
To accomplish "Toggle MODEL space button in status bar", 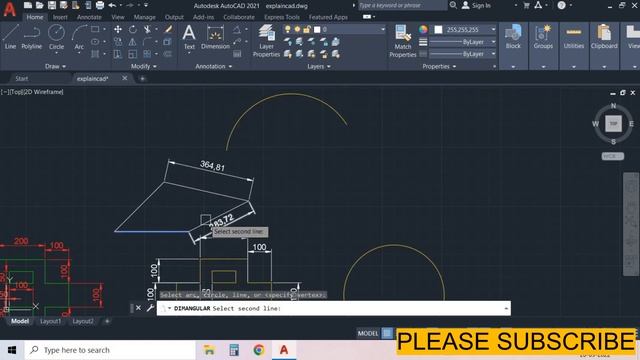I will pos(368,333).
